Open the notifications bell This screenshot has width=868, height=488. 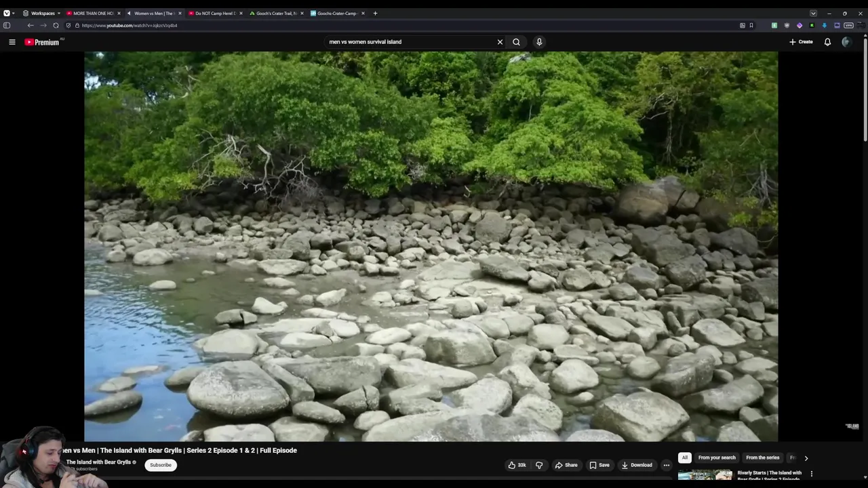827,42
